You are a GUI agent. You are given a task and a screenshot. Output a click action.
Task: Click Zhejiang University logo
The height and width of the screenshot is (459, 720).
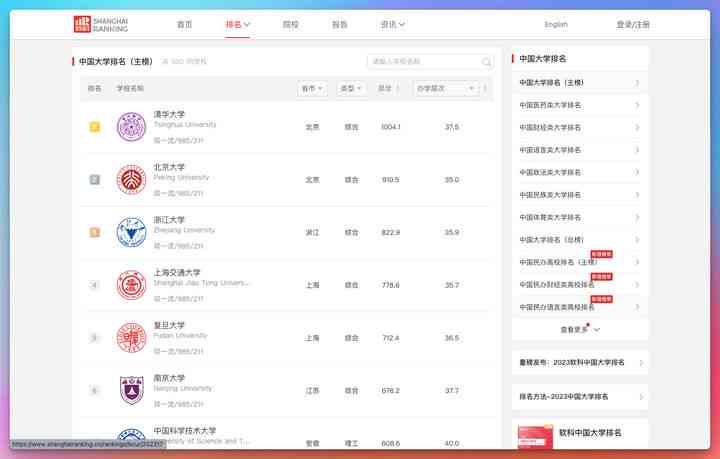coord(131,232)
